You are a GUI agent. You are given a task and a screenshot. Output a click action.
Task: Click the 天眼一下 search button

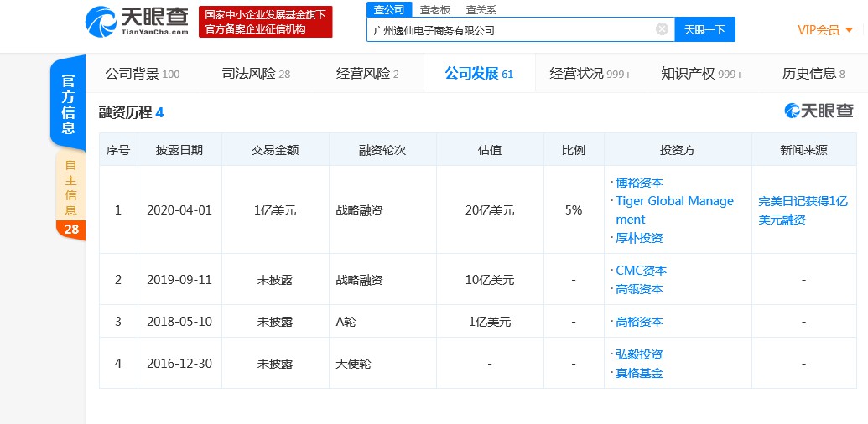(704, 29)
